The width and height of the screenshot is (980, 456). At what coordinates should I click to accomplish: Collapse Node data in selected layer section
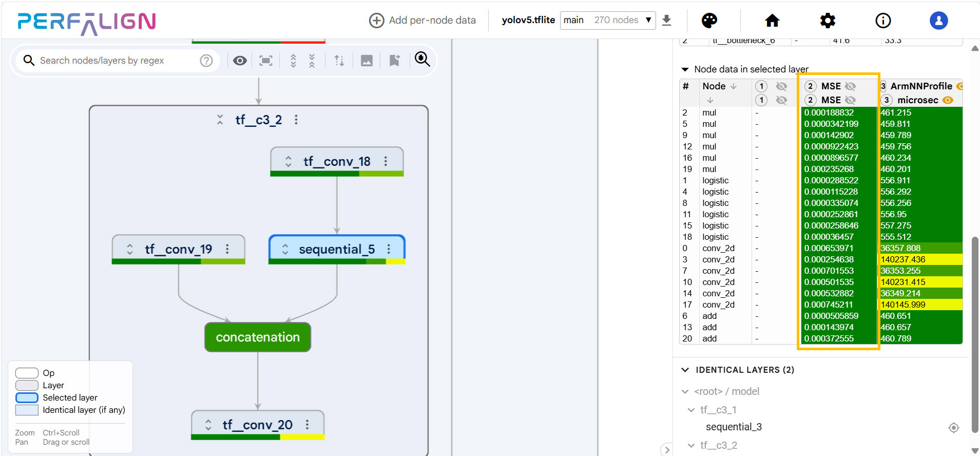point(685,69)
